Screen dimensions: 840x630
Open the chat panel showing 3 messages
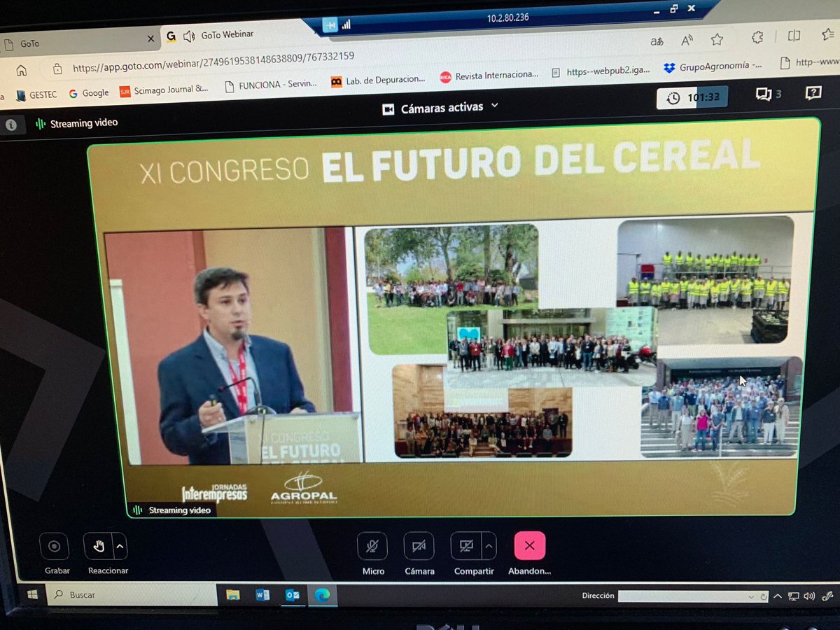769,94
